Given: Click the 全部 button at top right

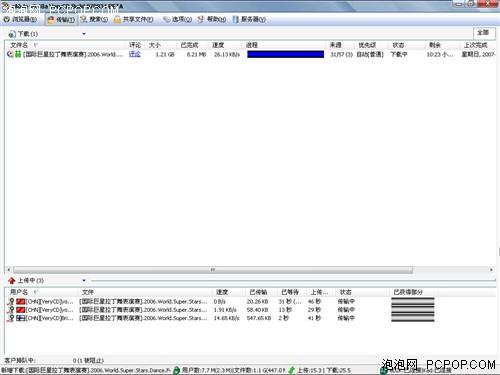Looking at the screenshot, I should [x=483, y=33].
